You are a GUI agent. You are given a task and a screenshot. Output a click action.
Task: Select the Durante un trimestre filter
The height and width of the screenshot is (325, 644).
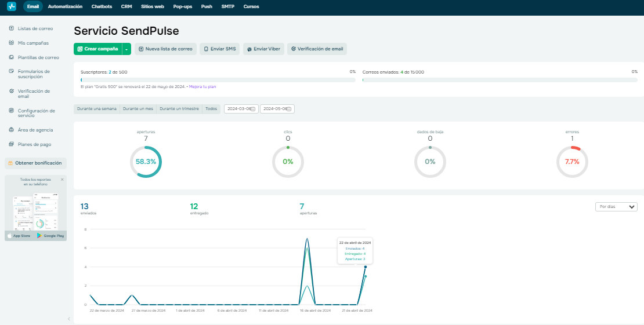point(179,109)
